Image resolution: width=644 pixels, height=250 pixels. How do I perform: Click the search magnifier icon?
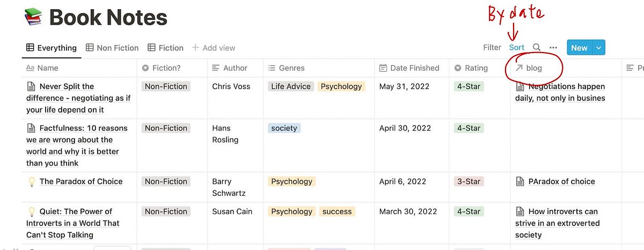pyautogui.click(x=537, y=48)
